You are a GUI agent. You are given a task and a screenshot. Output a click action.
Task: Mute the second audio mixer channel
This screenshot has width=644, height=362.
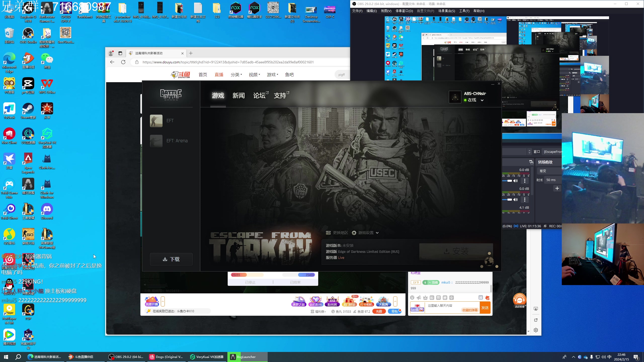coord(515,200)
